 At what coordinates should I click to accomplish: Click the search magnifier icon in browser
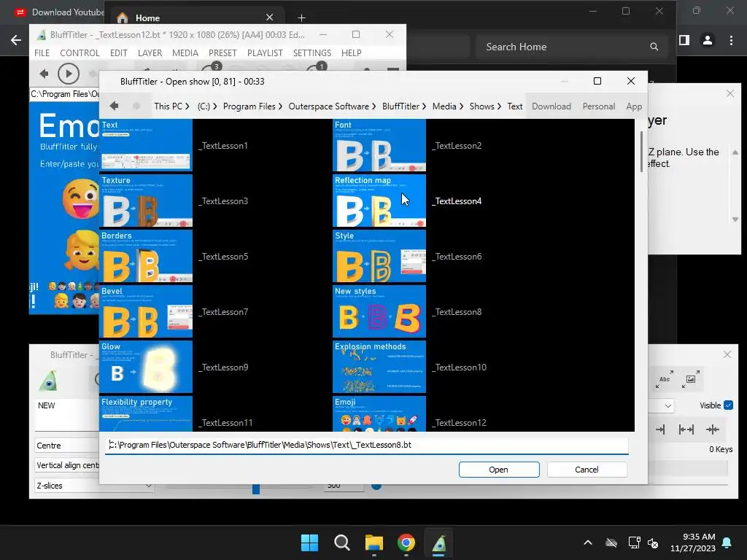tap(654, 47)
